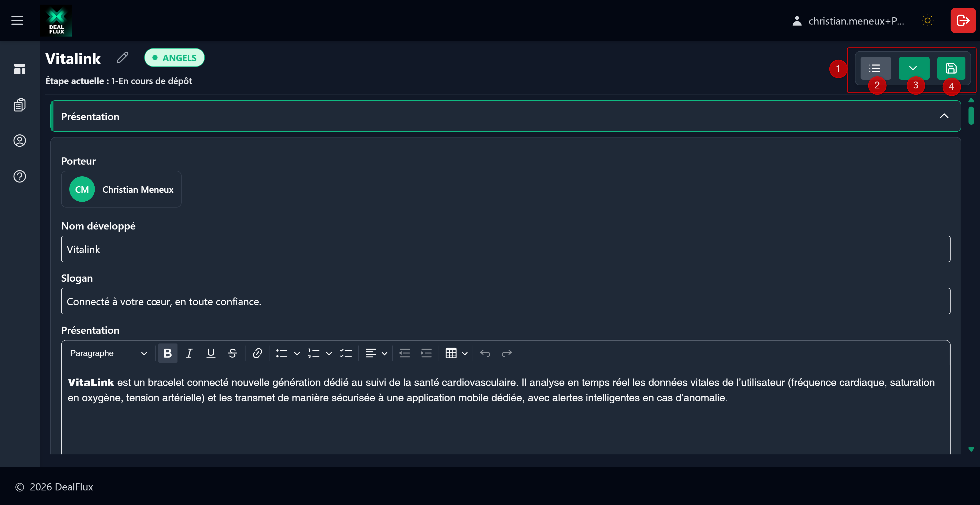Click the dashboard icon in sidebar

tap(19, 69)
